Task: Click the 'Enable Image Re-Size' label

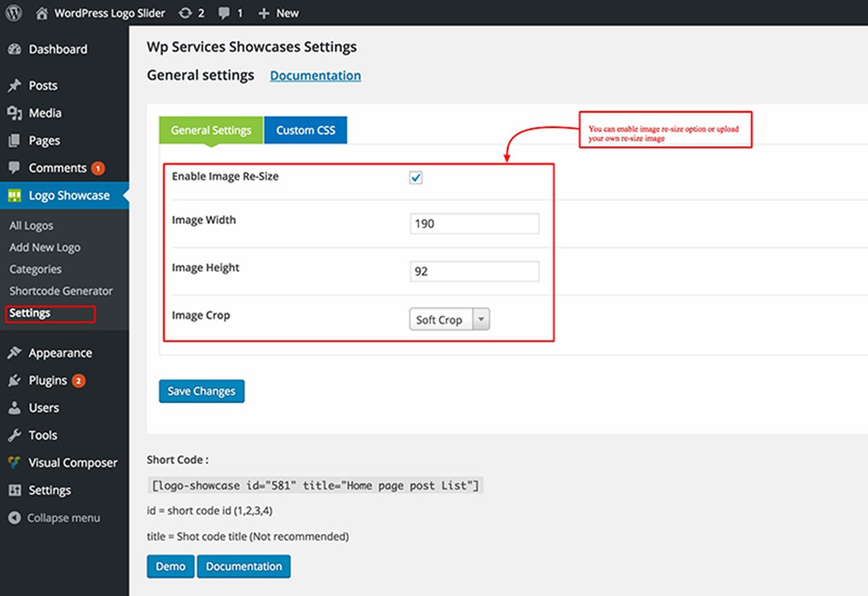Action: [x=225, y=176]
